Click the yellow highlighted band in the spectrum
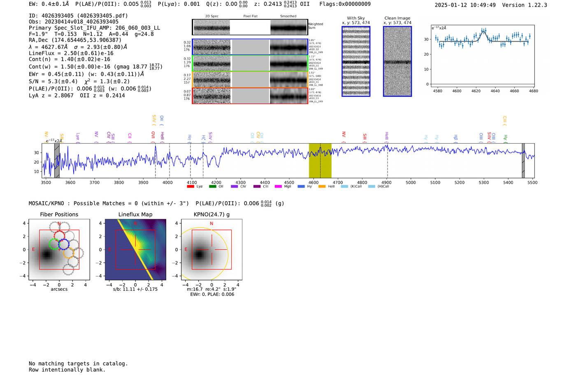The height and width of the screenshot is (392, 576). pos(320,160)
